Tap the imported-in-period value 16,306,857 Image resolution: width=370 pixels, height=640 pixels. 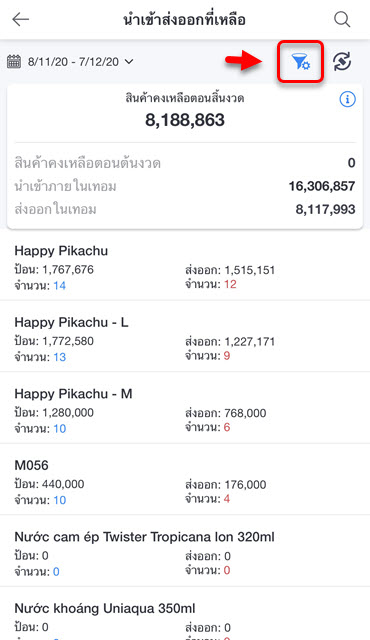pyautogui.click(x=322, y=186)
